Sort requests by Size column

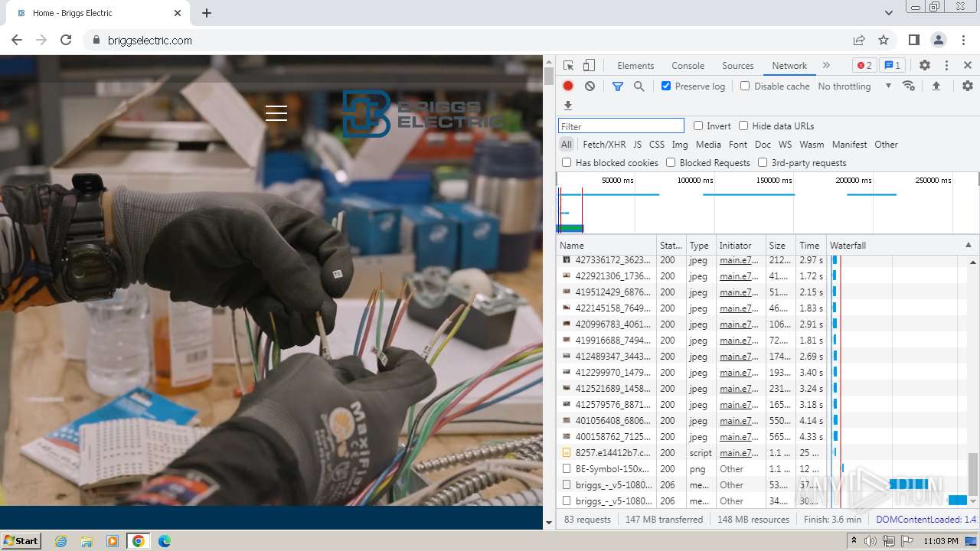pos(779,246)
